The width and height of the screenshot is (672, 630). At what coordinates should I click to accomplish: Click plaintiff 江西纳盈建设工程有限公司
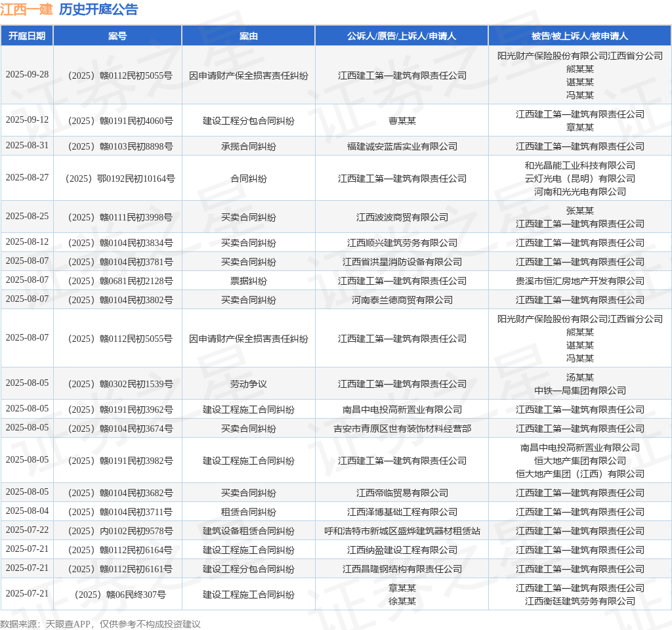tap(402, 550)
